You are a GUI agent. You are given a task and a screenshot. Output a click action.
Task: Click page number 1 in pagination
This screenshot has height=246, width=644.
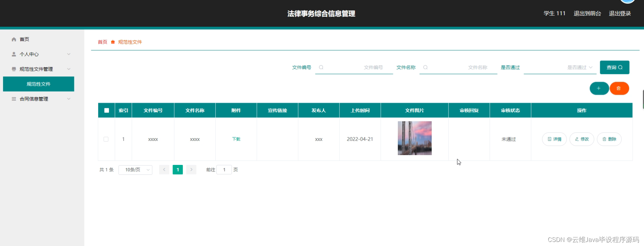pyautogui.click(x=178, y=170)
